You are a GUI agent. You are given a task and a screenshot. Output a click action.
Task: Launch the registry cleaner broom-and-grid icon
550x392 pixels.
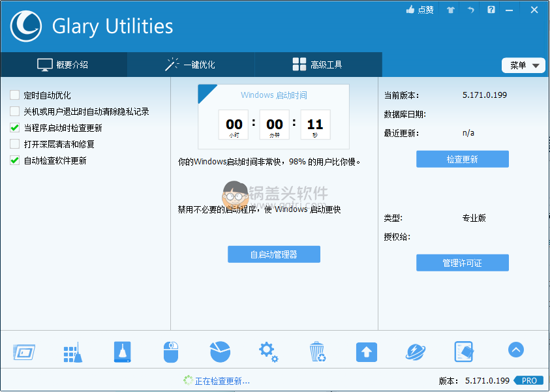pyautogui.click(x=73, y=352)
